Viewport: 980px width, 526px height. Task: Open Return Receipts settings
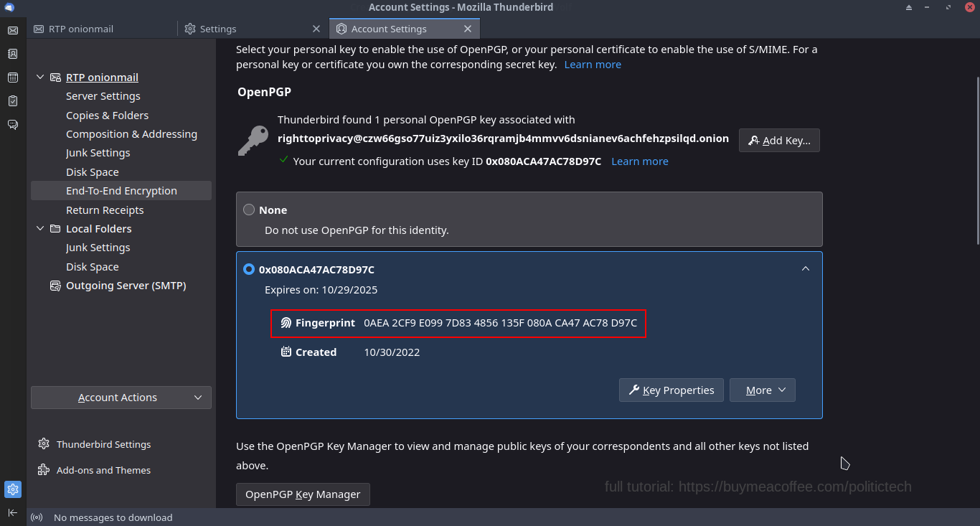(x=105, y=210)
